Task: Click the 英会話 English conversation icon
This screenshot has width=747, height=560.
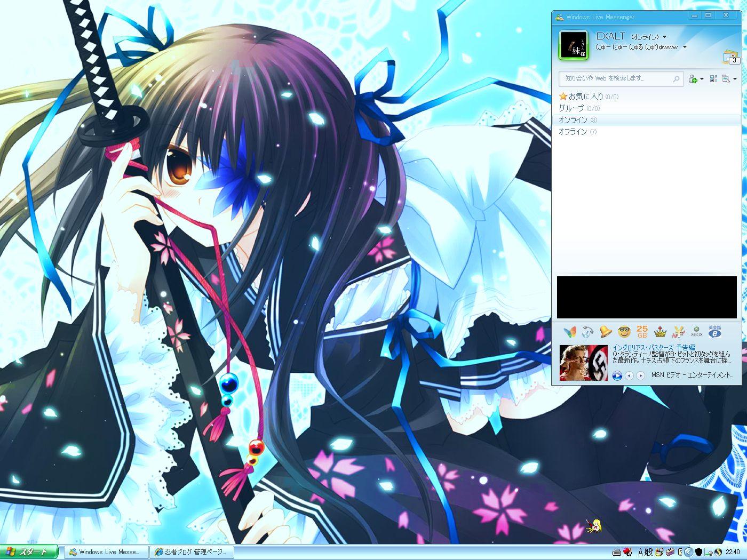Action: pyautogui.click(x=715, y=332)
